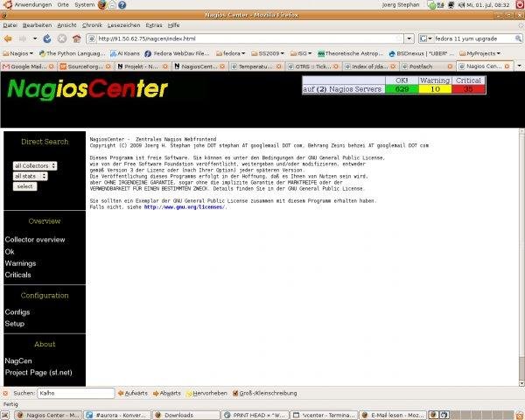Expand the fedora bookmarks folder
525x420 pixels.
(x=231, y=53)
